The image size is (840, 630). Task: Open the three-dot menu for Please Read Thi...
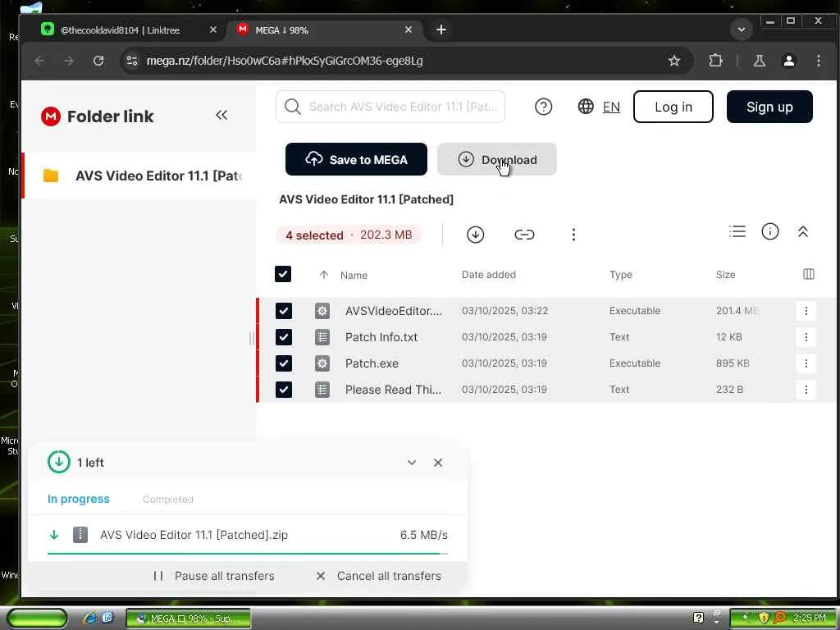pyautogui.click(x=806, y=390)
